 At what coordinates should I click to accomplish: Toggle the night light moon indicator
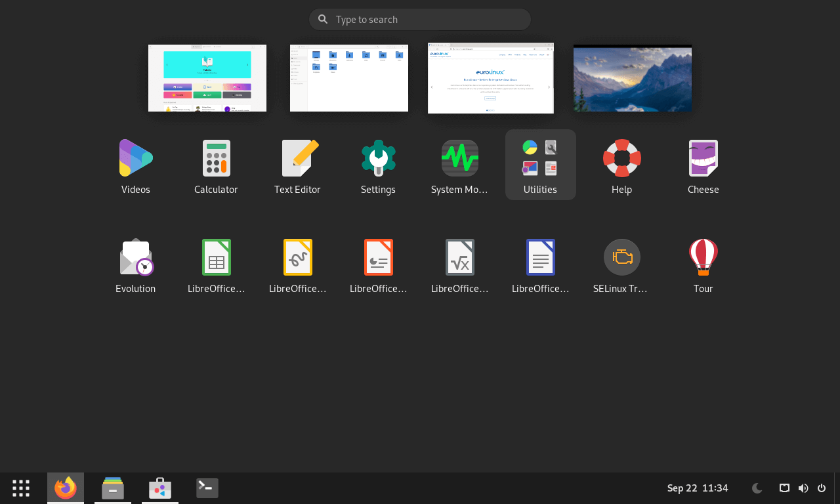click(757, 488)
